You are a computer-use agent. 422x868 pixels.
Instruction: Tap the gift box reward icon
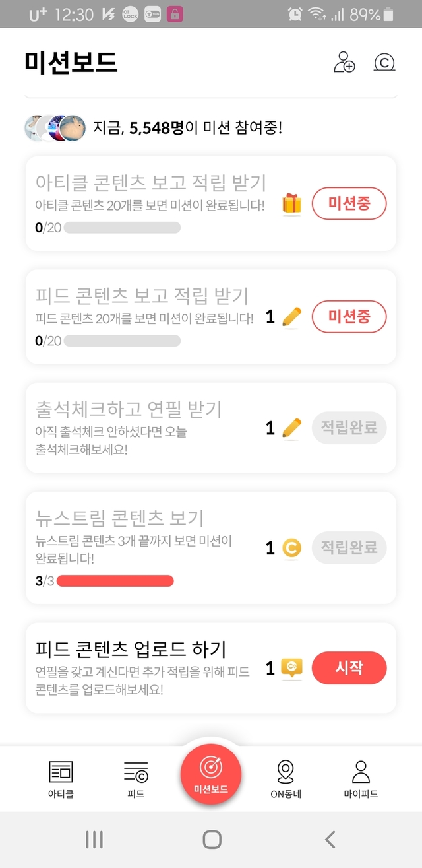tap(291, 203)
